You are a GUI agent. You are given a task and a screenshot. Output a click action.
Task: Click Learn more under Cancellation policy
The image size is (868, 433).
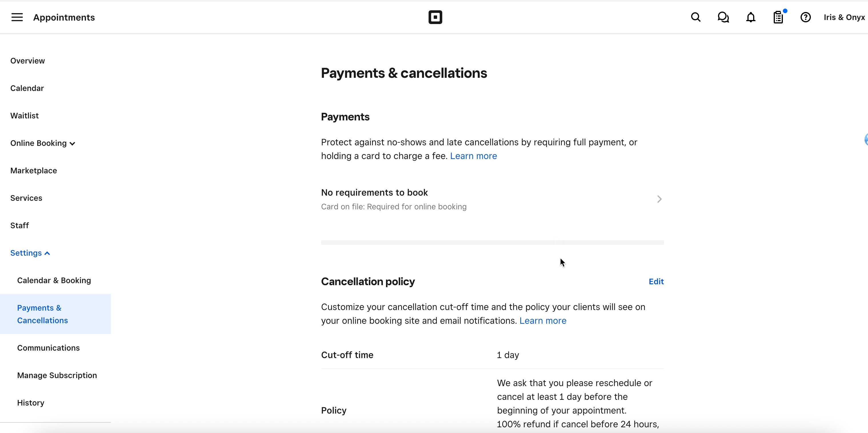click(x=543, y=320)
